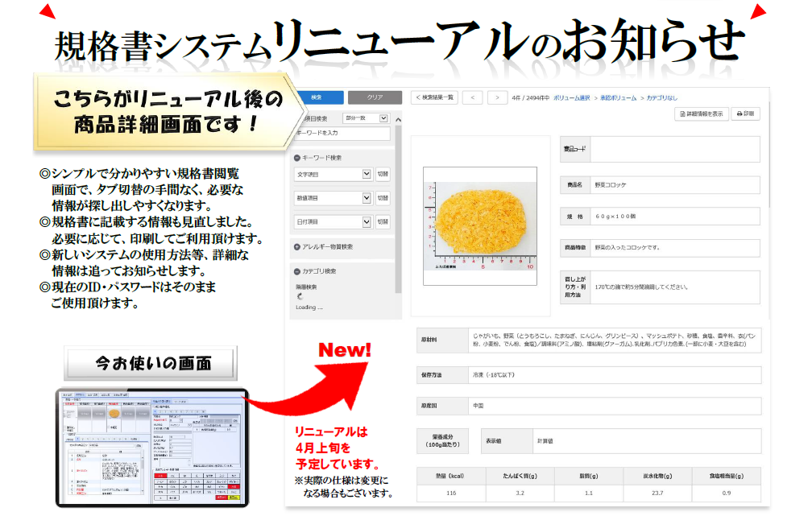
Task: Click the salt value 0.9
Action: [727, 493]
